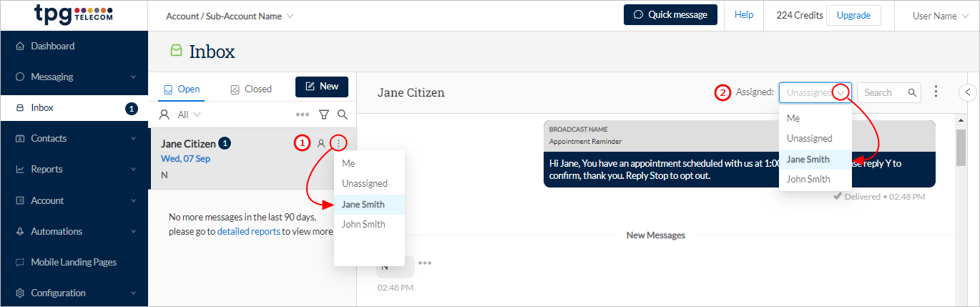Open the Assigned dropdown arrow
The height and width of the screenshot is (307, 980).
coord(841,92)
